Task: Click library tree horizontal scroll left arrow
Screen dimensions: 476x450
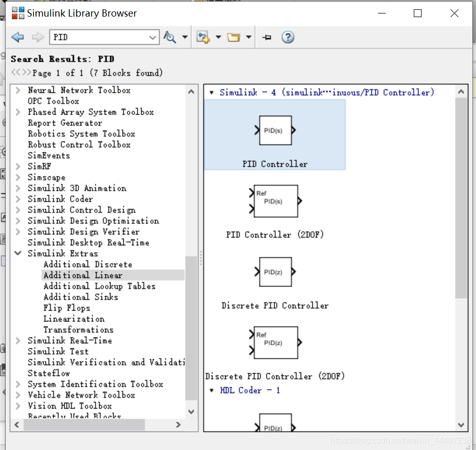Action: tap(17, 425)
